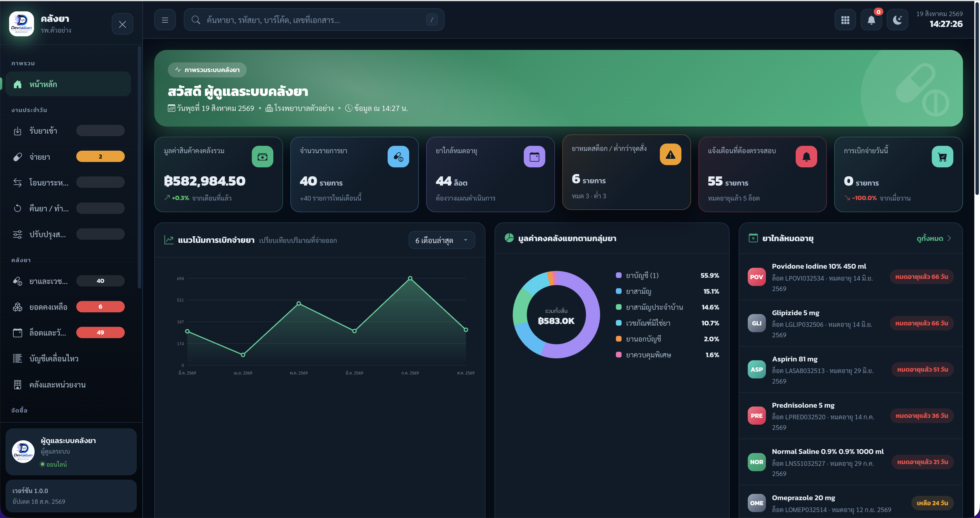Click the blue ยาสามัญ legend swatch
This screenshot has height=518, width=980.
(618, 291)
